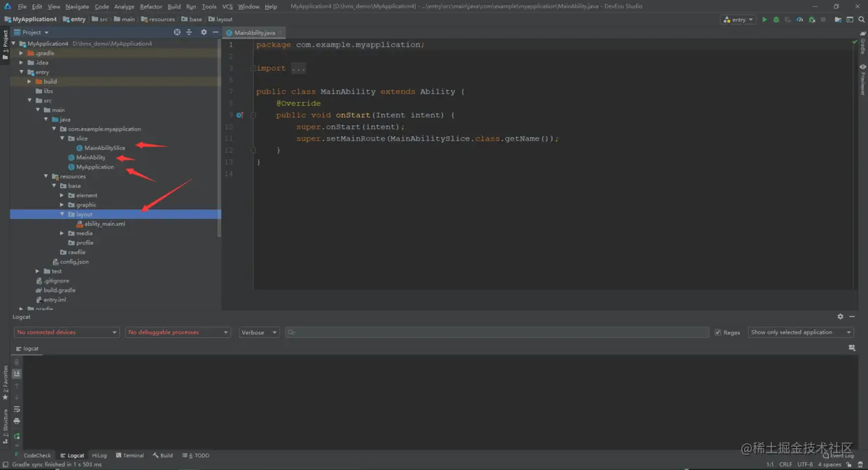The width and height of the screenshot is (868, 470).
Task: Click the Search Everywhere magnifier icon
Action: [x=862, y=20]
